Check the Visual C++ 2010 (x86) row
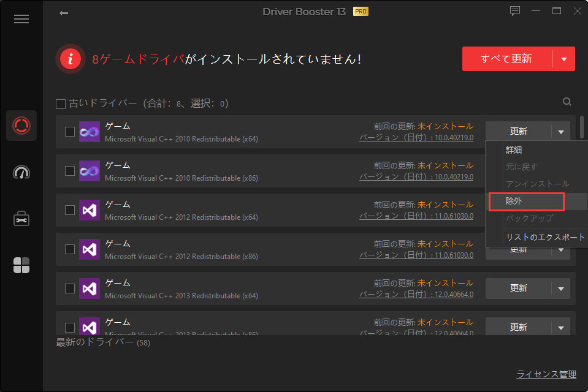The width and height of the screenshot is (588, 392). 70,171
